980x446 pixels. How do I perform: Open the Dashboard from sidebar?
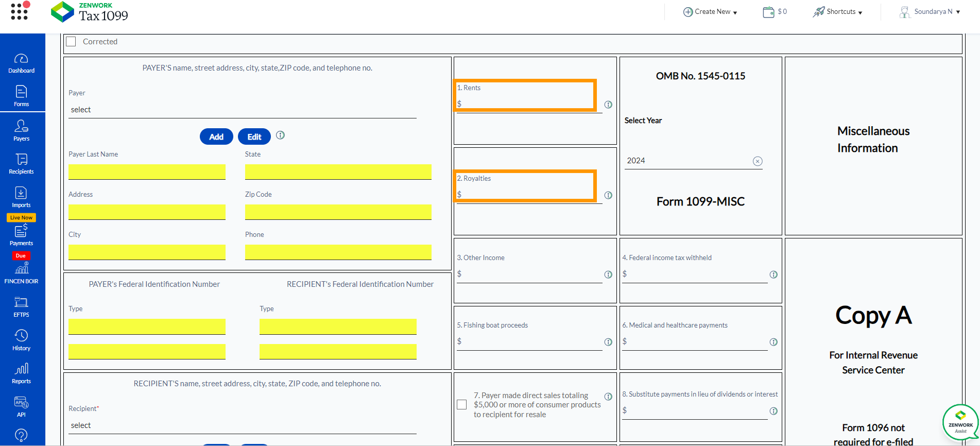click(21, 64)
